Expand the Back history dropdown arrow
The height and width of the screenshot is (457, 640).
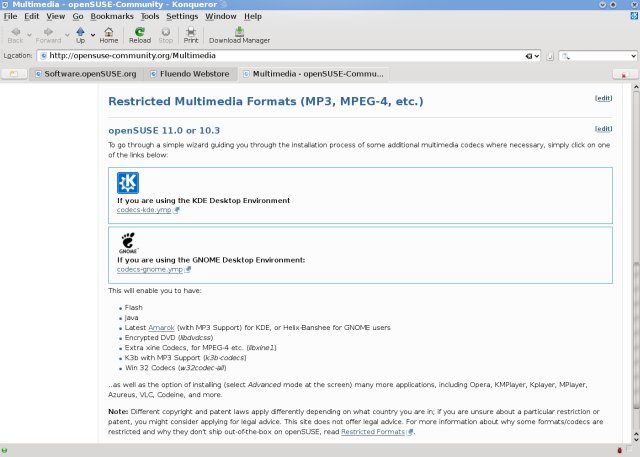(x=29, y=35)
